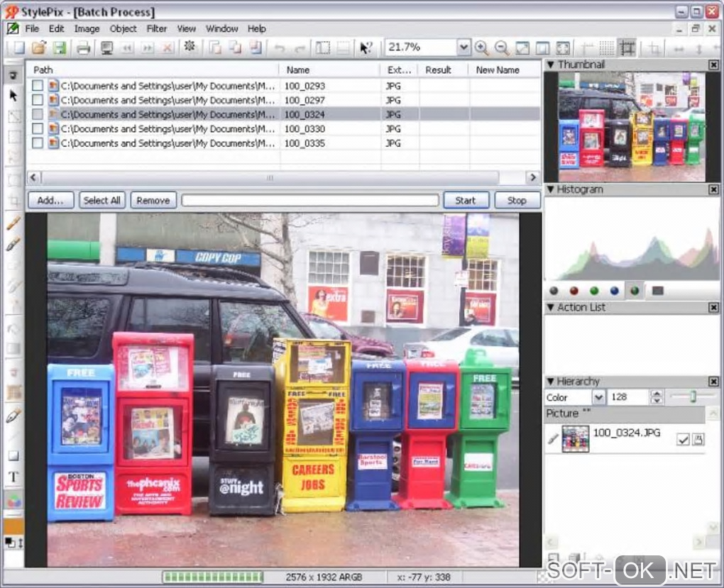
Task: Tick the checkbox for file 100_0293
Action: tap(38, 85)
